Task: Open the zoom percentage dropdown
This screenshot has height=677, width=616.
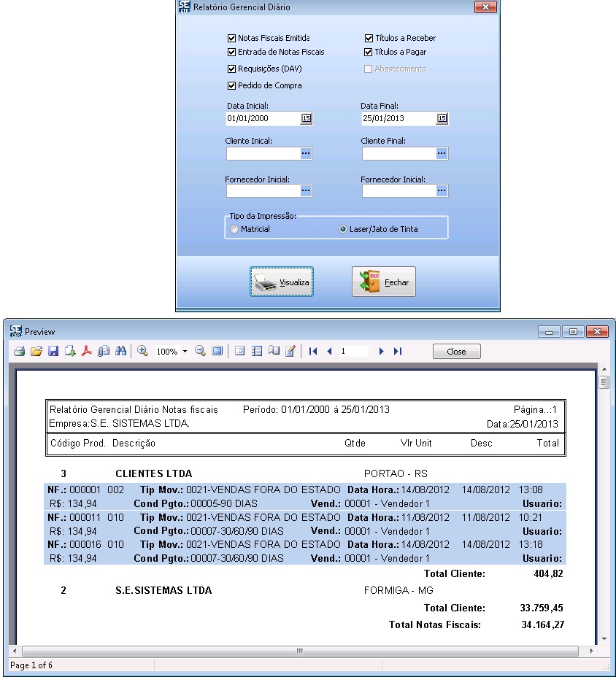Action: 185,352
